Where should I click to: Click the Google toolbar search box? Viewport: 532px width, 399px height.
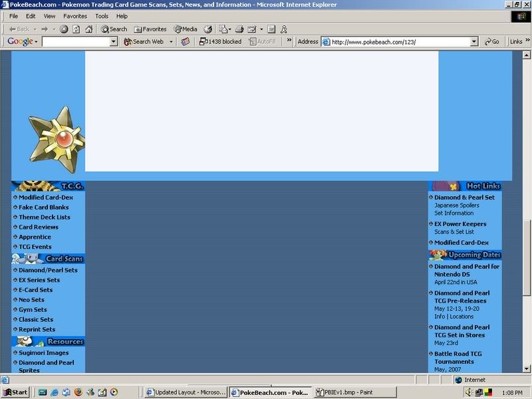click(76, 42)
